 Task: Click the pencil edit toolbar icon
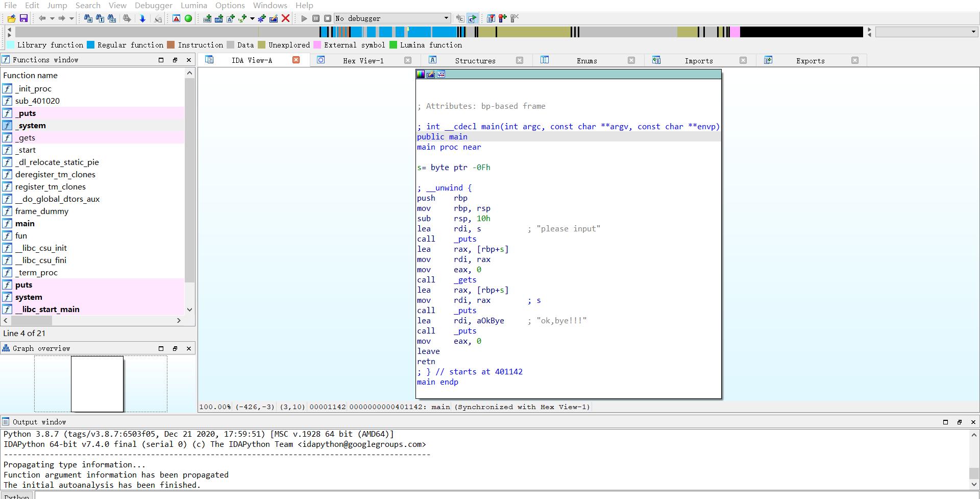click(x=274, y=18)
